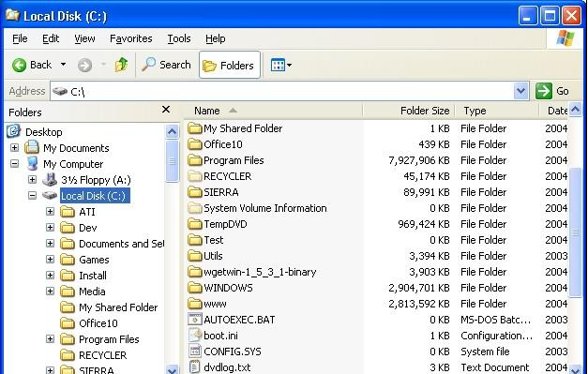Open the address bar dropdown arrow
The image size is (588, 374).
click(x=520, y=91)
